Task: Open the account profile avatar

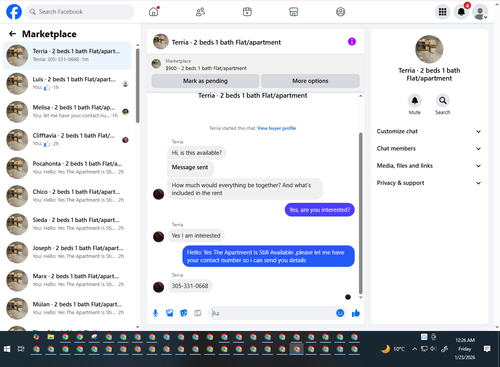Action: (x=480, y=12)
